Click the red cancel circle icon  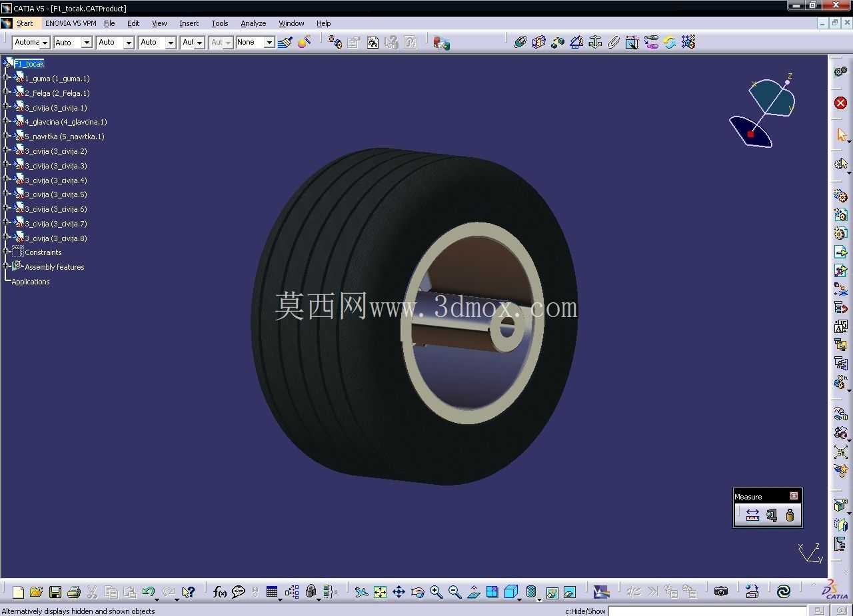(x=840, y=103)
